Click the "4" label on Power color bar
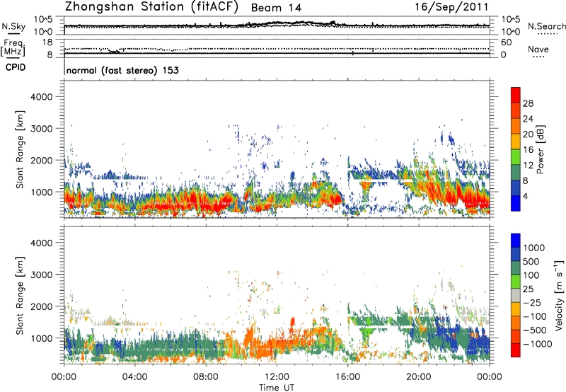 point(526,197)
